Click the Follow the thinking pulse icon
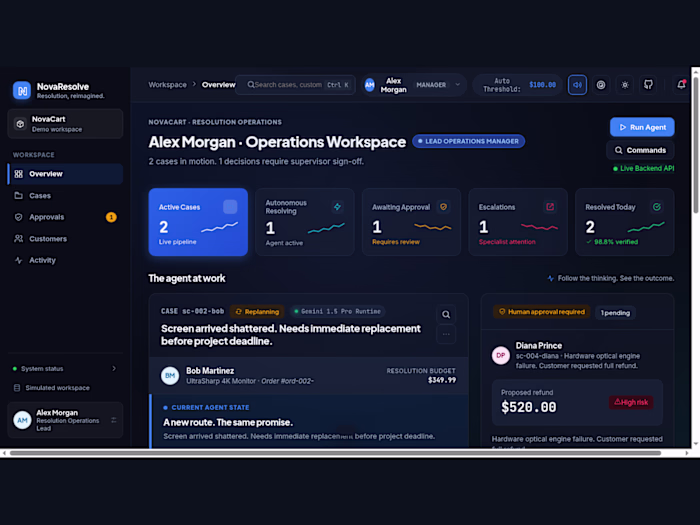Screen dimensions: 700x525 tap(550, 278)
